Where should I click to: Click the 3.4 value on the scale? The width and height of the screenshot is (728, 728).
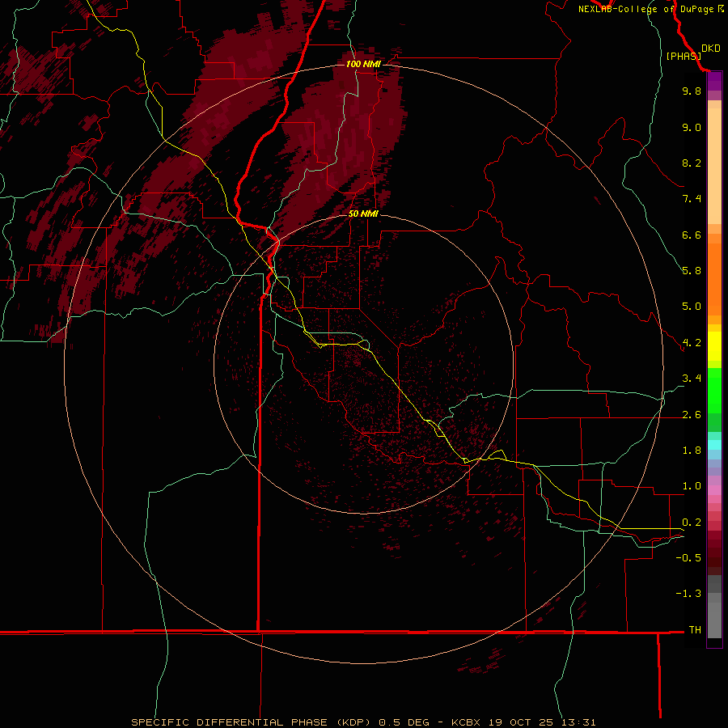coord(692,379)
